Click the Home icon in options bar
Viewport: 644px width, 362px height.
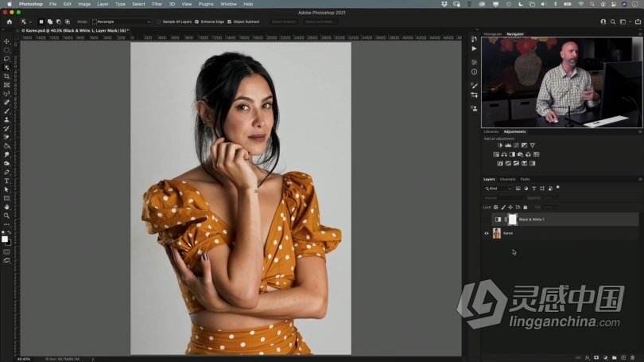point(10,21)
